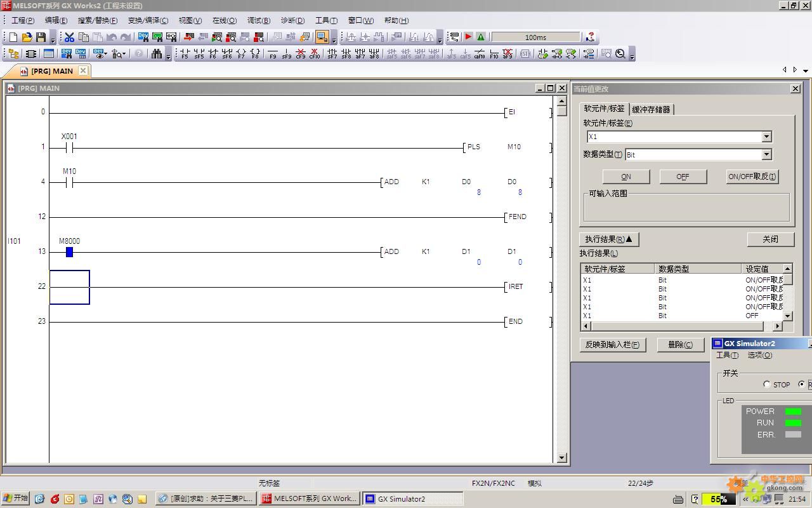
Task: Switch to GX Simulator2 taskbar item
Action: (x=412, y=499)
